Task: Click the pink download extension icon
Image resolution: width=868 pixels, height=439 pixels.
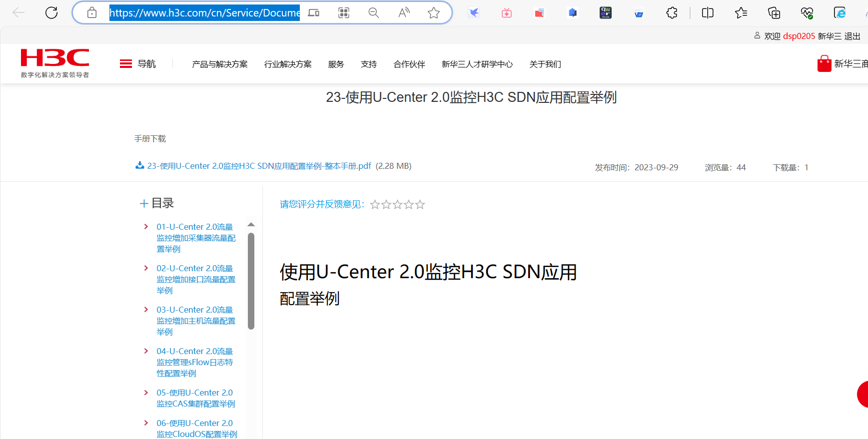Action: point(507,12)
